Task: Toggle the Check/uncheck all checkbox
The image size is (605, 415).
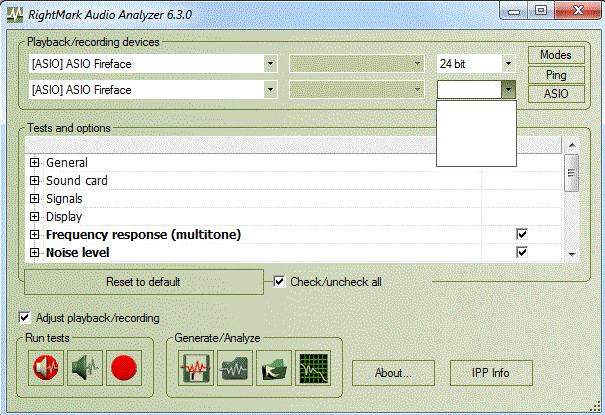Action: (279, 282)
